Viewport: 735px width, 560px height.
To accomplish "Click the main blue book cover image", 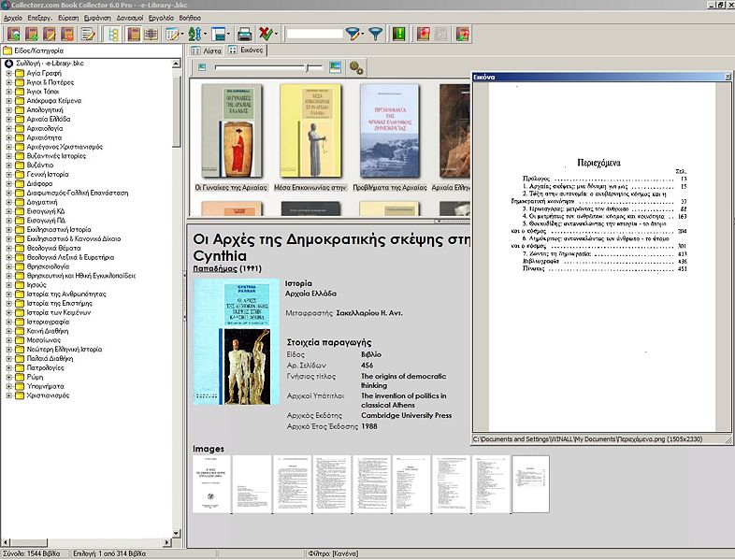I will [237, 342].
